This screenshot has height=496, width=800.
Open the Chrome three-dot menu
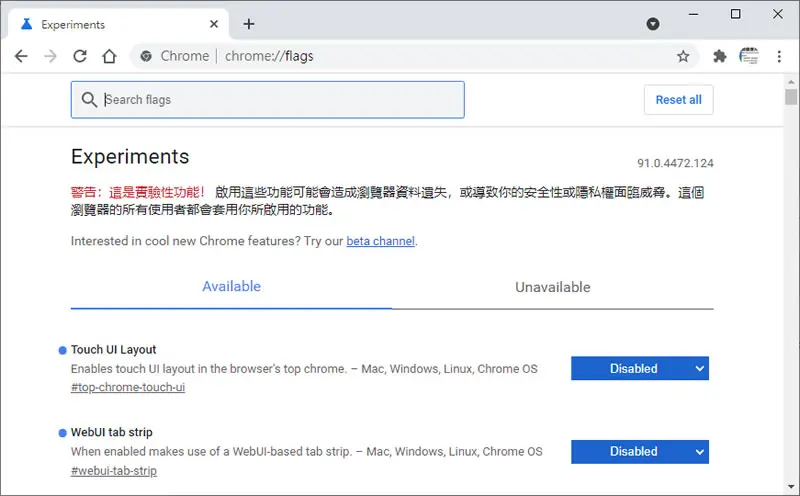tap(779, 56)
